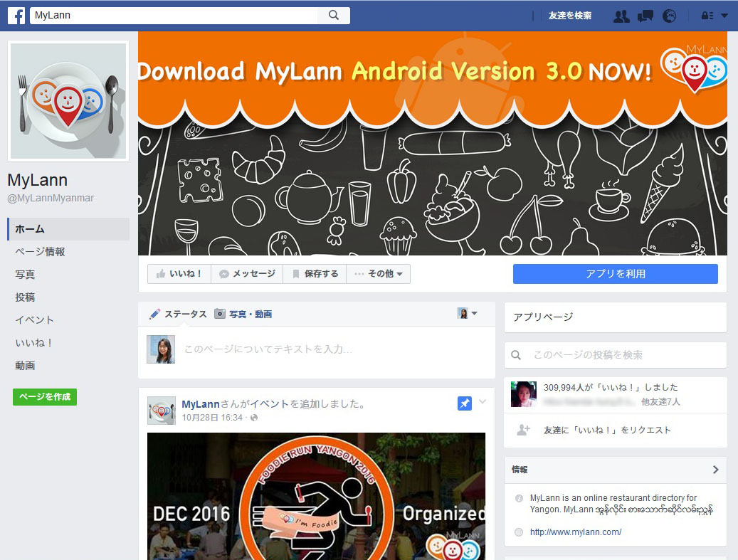Expand the account menu arrow
738x560 pixels.
(x=724, y=16)
